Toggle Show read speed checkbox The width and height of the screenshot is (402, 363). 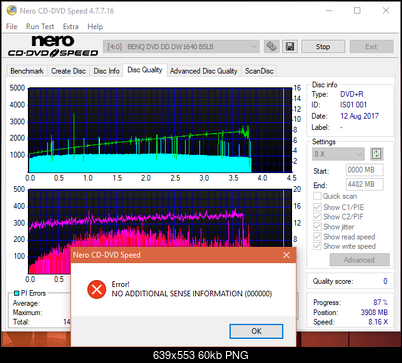coord(317,237)
